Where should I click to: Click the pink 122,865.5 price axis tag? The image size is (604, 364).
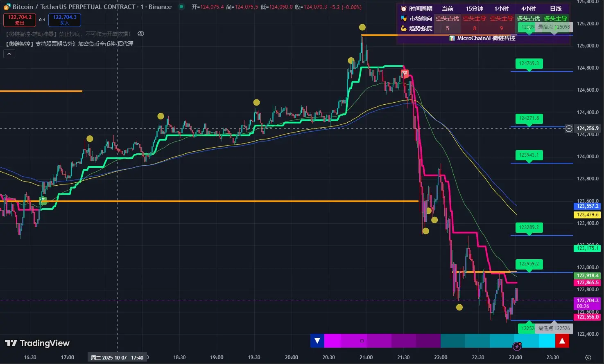[588, 283]
